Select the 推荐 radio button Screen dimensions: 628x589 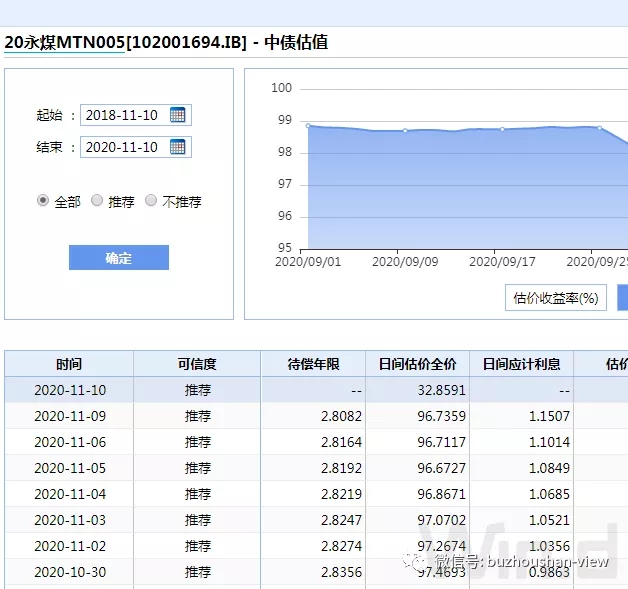click(97, 200)
